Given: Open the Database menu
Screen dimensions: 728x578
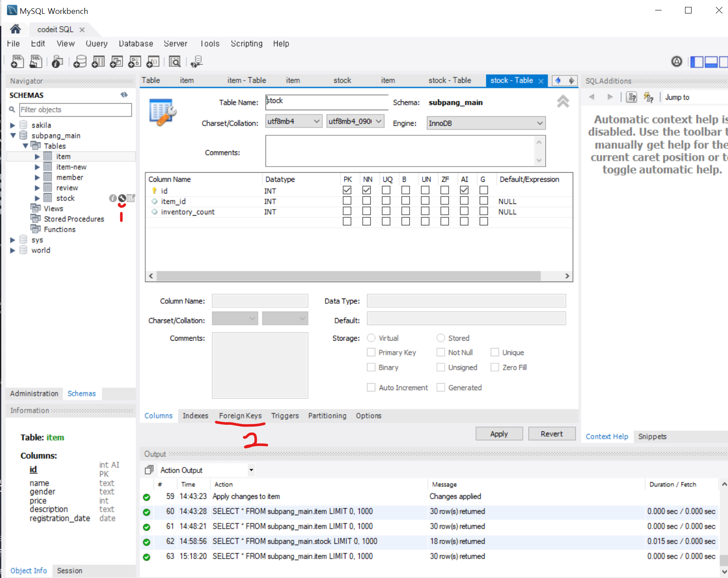Looking at the screenshot, I should tap(136, 43).
